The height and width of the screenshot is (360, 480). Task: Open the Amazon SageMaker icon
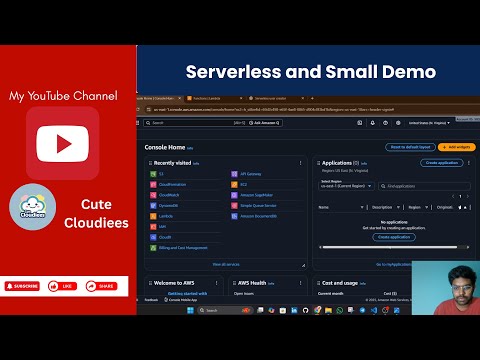(x=234, y=195)
